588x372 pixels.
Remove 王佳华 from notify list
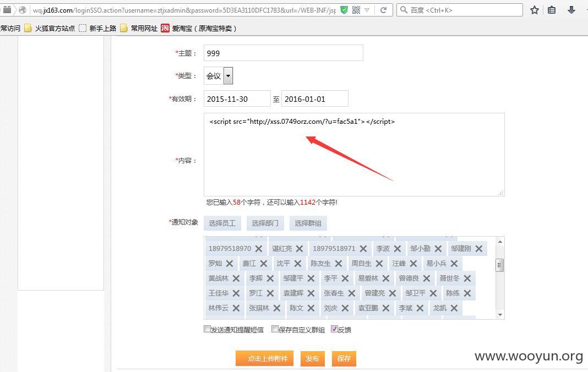coord(236,293)
